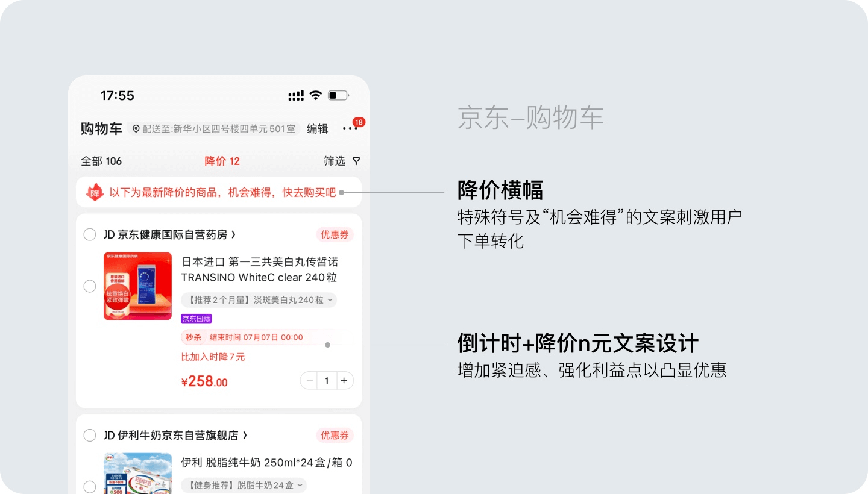Switch to the 降价 12 tab
Image resolution: width=868 pixels, height=494 pixels.
(222, 161)
